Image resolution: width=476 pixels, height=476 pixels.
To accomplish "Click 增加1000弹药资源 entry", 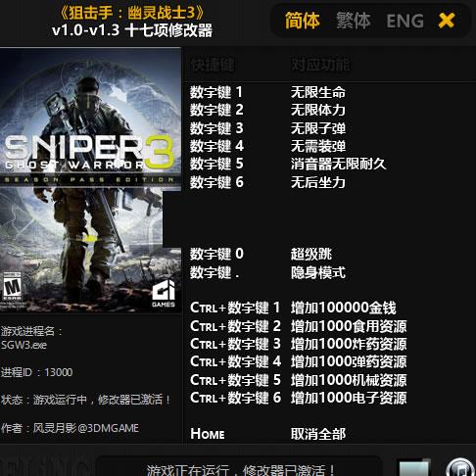I will click(349, 361).
